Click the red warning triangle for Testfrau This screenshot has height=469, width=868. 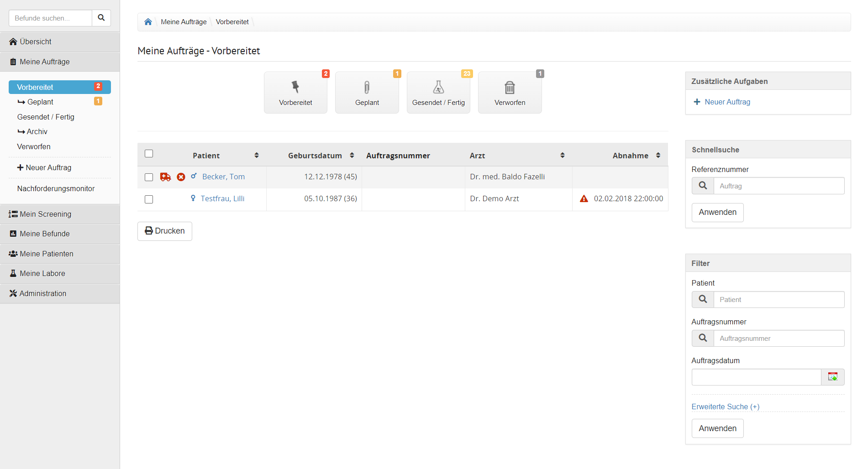pyautogui.click(x=584, y=199)
